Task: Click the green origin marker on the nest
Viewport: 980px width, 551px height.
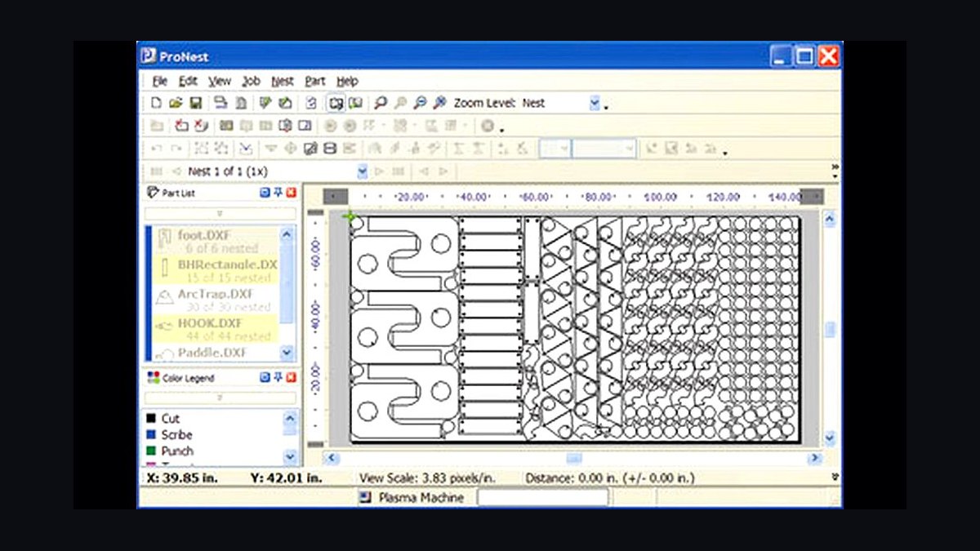Action: [350, 217]
